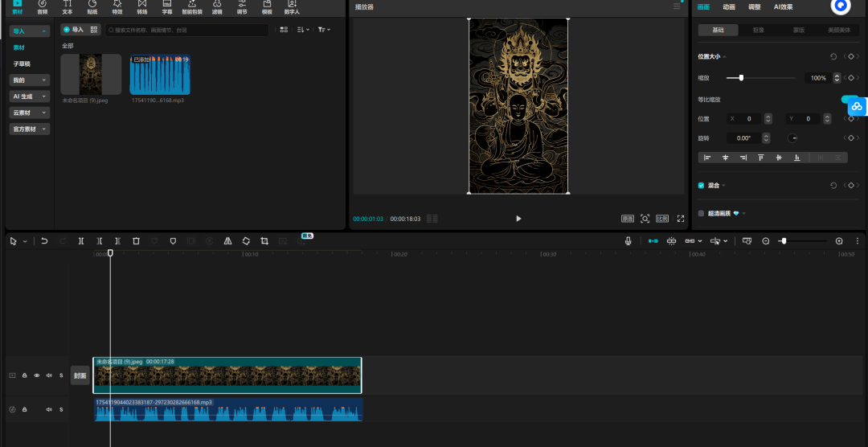Image resolution: width=868 pixels, height=447 pixels.
Task: Open the 文本 text panel
Action: [x=68, y=6]
